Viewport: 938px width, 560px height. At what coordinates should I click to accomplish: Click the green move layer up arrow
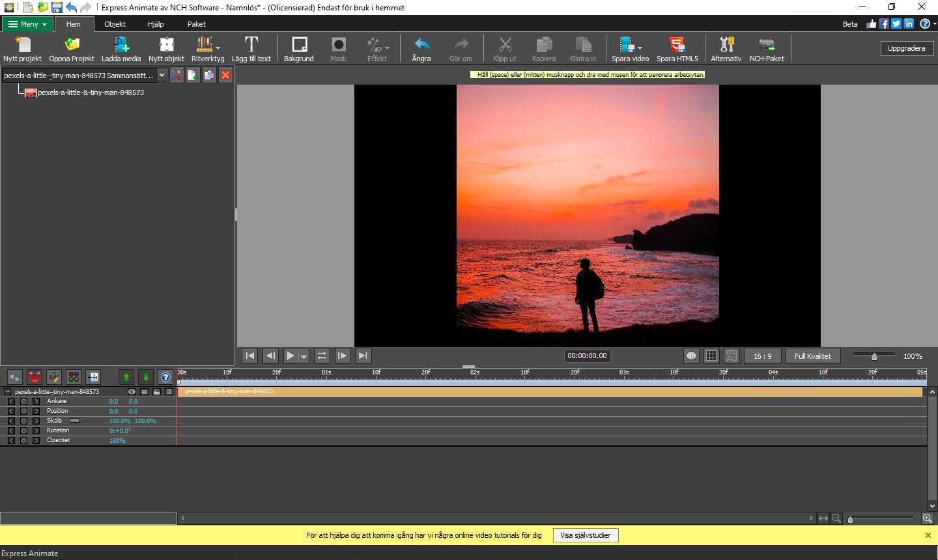pyautogui.click(x=126, y=377)
